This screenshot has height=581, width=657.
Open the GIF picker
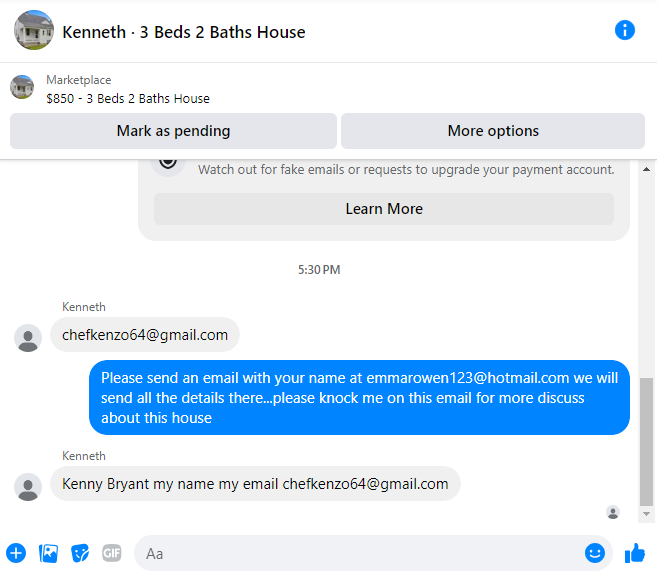point(112,553)
